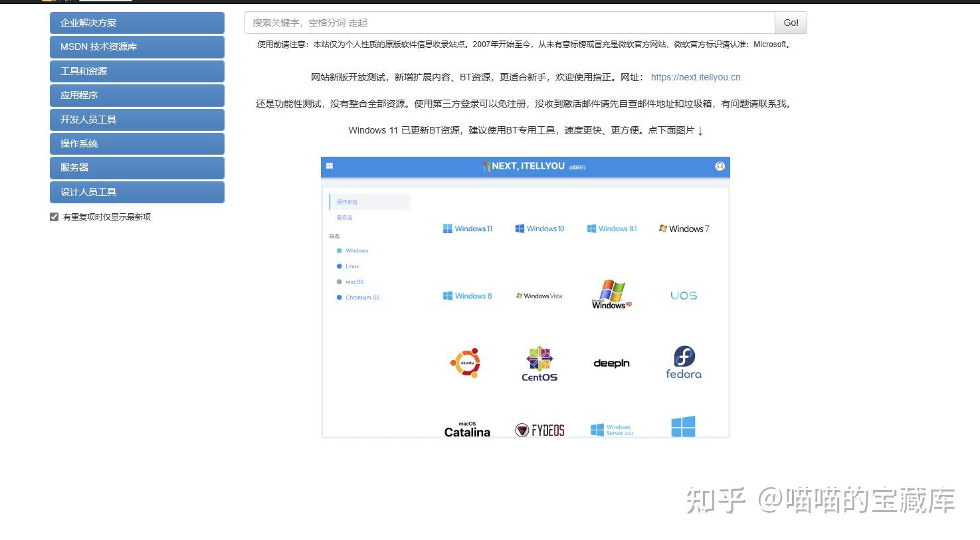The image size is (980, 540).
Task: Open the 工具和资源 sidebar category
Action: tap(137, 71)
